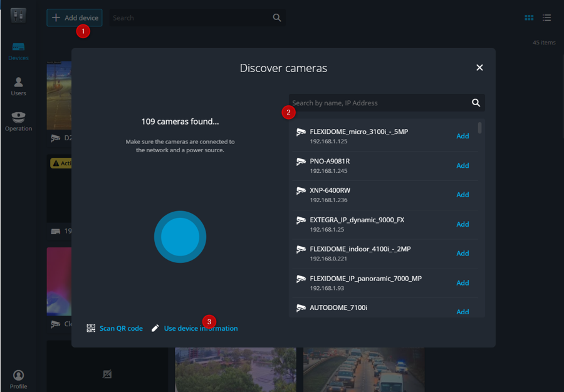Click the Scan QR code icon

pos(91,328)
